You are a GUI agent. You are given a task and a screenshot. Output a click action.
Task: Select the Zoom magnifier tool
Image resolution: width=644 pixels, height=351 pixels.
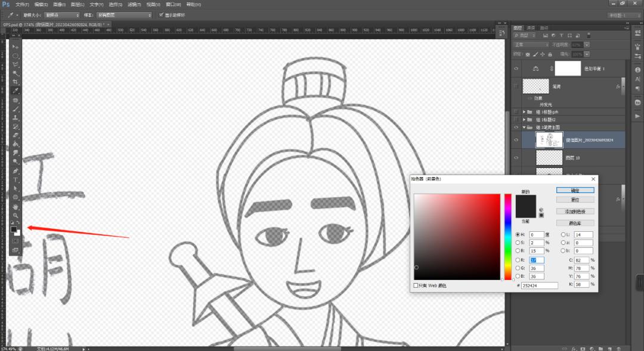point(16,215)
